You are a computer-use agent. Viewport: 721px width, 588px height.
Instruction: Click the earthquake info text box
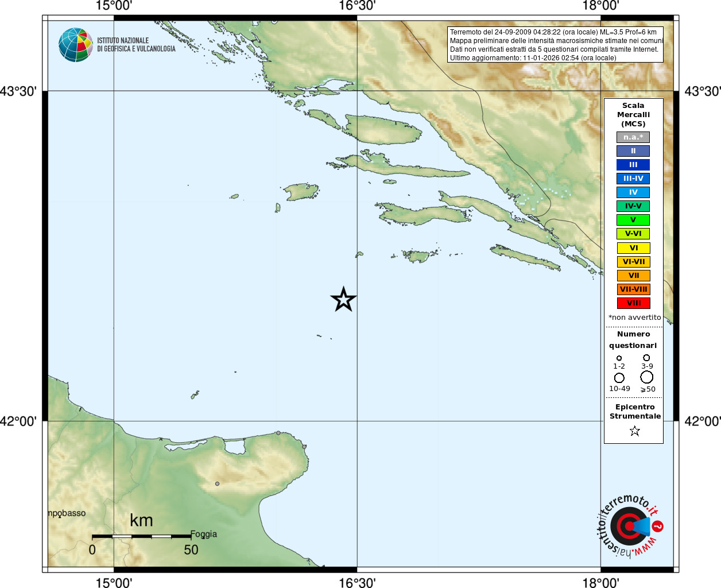pos(555,45)
